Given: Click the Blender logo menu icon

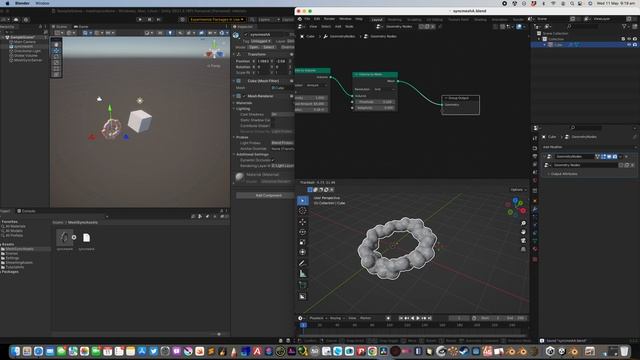Looking at the screenshot, I should 300,19.
